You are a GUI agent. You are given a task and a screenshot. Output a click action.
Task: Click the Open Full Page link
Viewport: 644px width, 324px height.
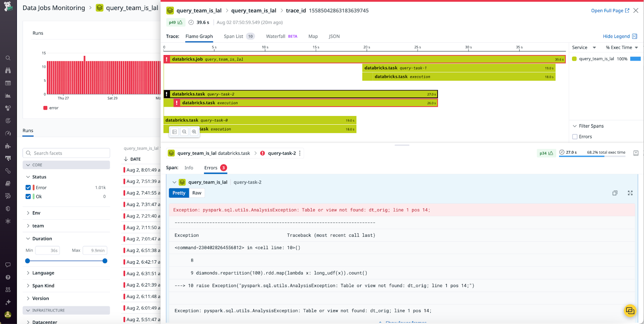[610, 11]
